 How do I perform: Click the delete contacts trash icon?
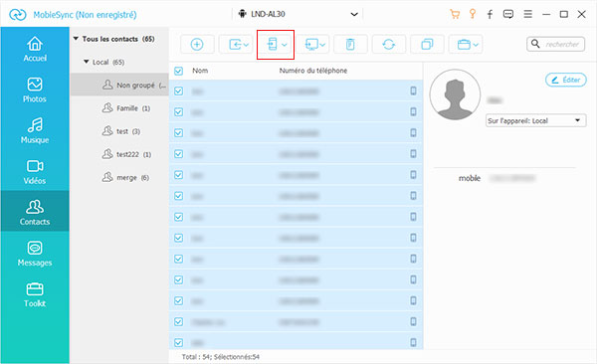pos(350,44)
